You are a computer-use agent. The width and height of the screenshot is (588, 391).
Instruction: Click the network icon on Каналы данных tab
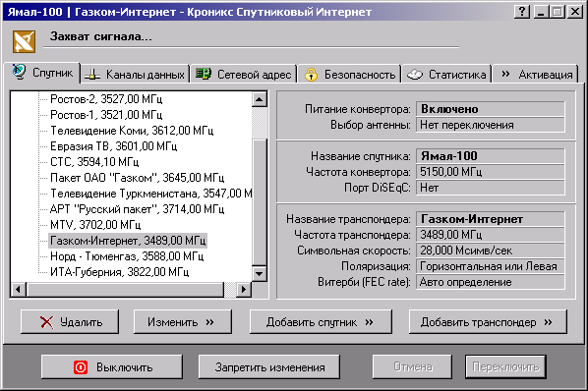click(92, 74)
